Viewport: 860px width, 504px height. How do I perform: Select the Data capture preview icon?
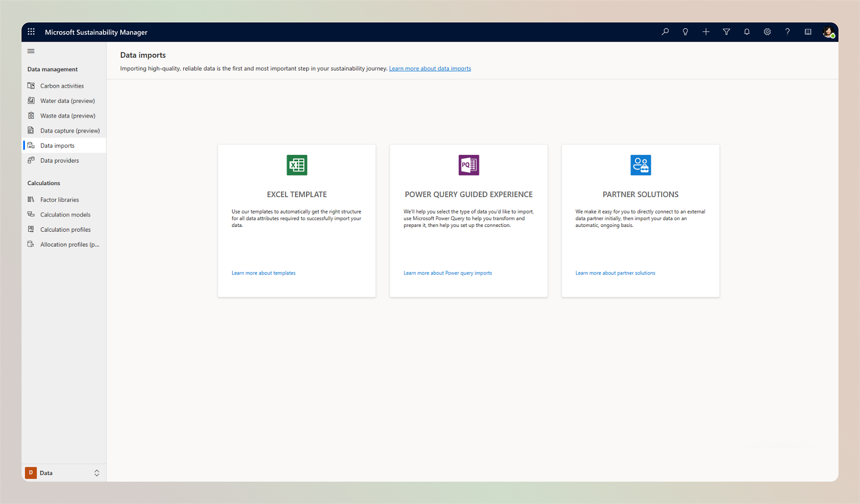point(32,130)
